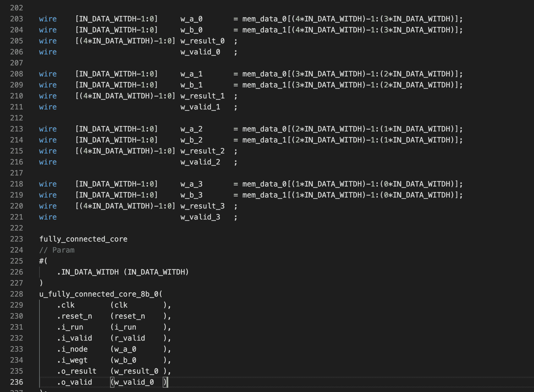Click the w_a_2 wire name
This screenshot has height=392, width=534.
click(191, 129)
